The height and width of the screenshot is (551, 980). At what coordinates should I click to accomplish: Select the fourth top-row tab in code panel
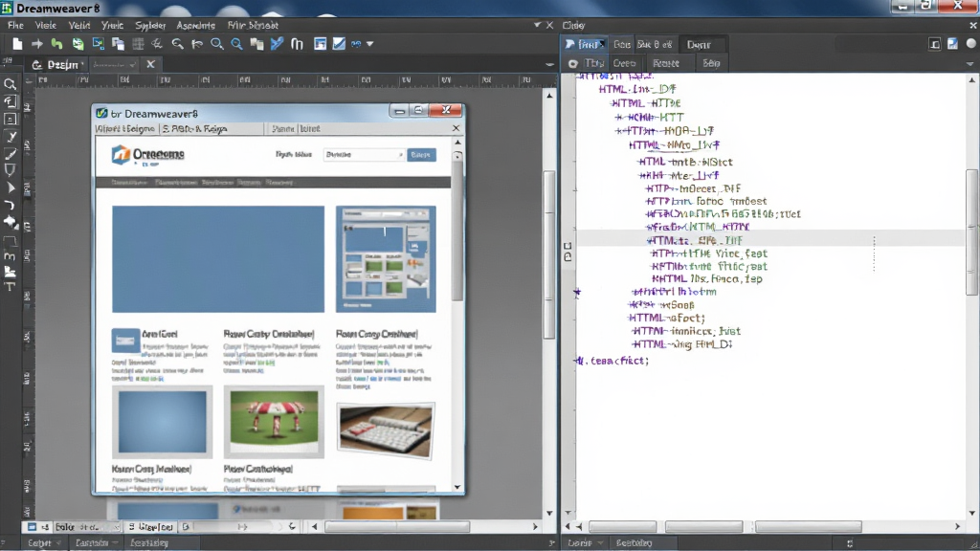click(699, 44)
